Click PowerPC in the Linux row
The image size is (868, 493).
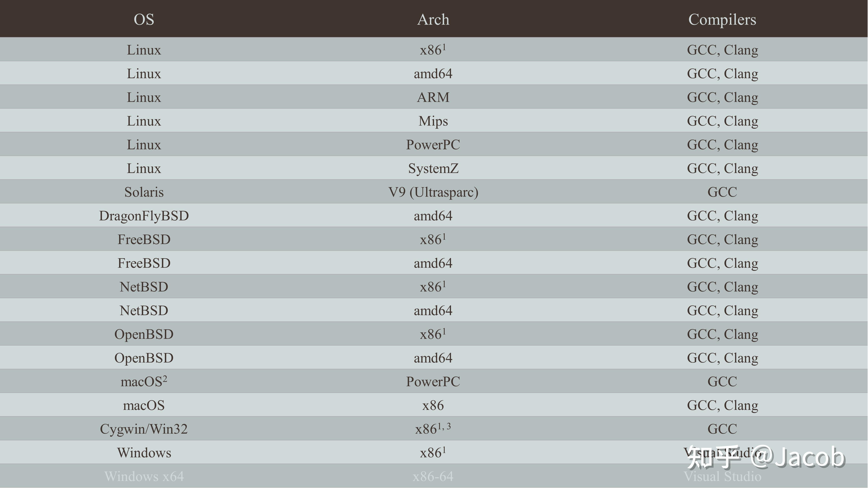(x=433, y=145)
